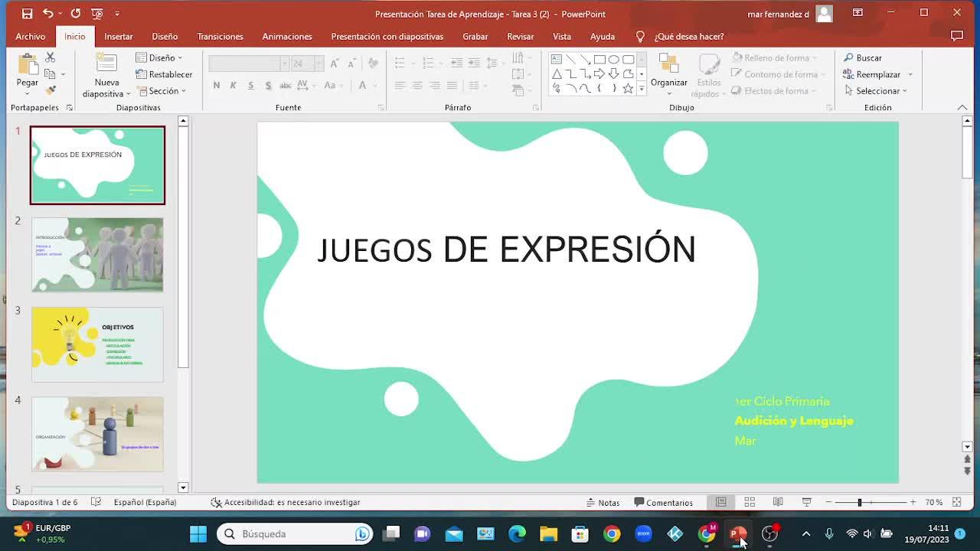The image size is (980, 551).
Task: Click the Restablecer button
Action: [x=164, y=74]
